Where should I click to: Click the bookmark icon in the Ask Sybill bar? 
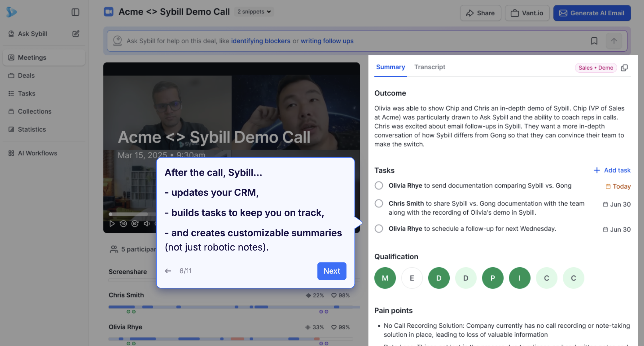click(594, 41)
